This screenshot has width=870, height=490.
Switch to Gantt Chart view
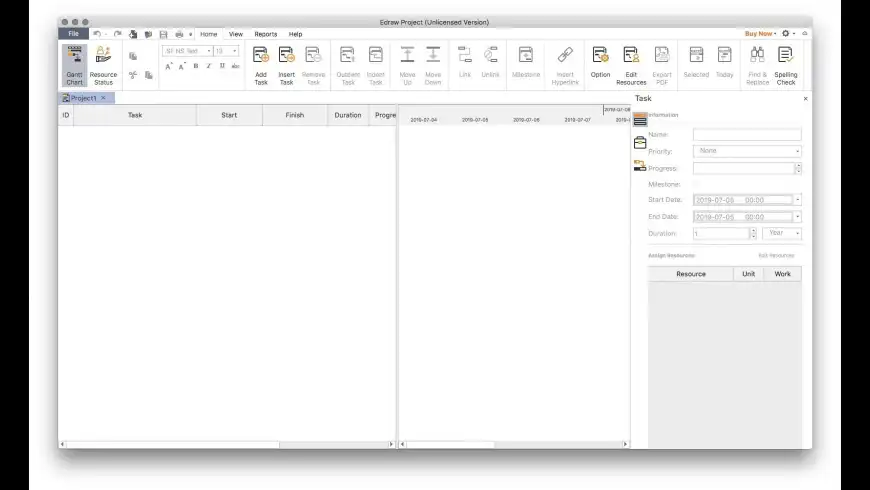(x=75, y=64)
